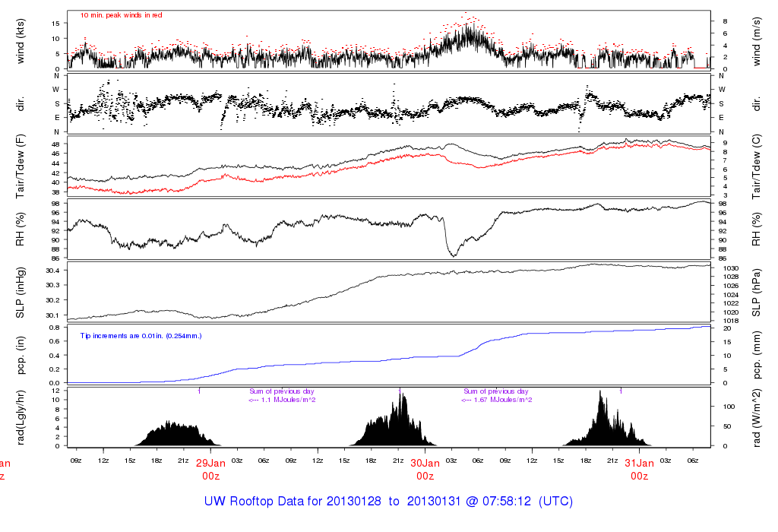This screenshot has height=532, width=778.
Task: Click the "<-- 1.1 MJoules/m^2" annotation
Action: (282, 400)
